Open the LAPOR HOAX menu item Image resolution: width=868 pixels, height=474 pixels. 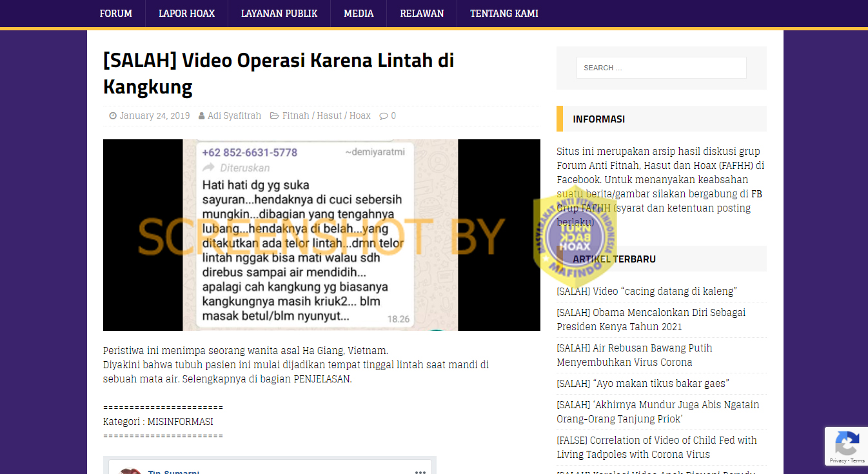(x=187, y=14)
